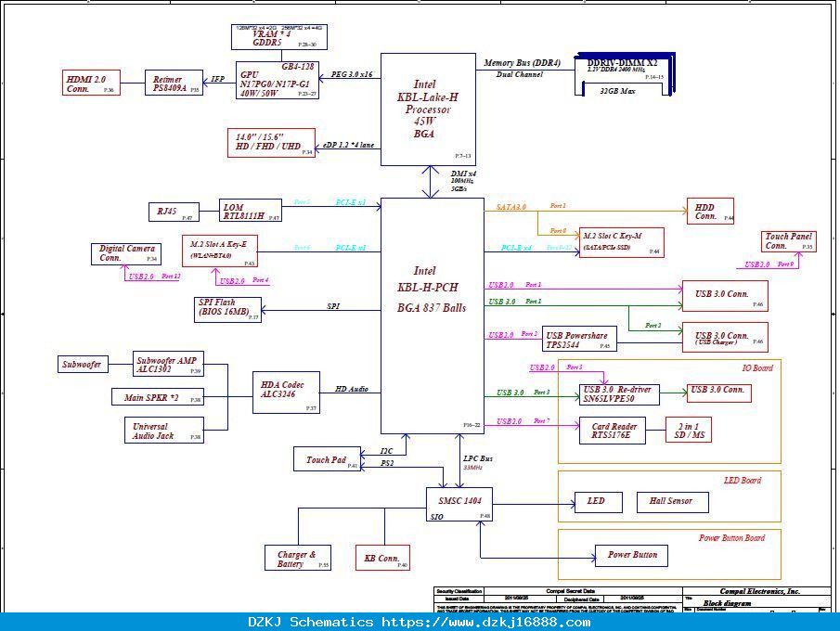Select the PCI-E x4 label
The width and height of the screenshot is (840, 631).
point(516,248)
